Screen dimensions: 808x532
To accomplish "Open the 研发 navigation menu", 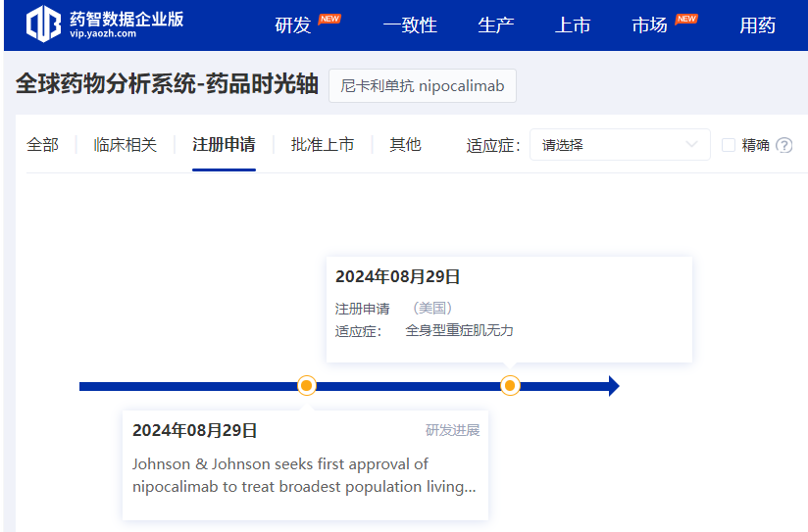I will tap(293, 25).
